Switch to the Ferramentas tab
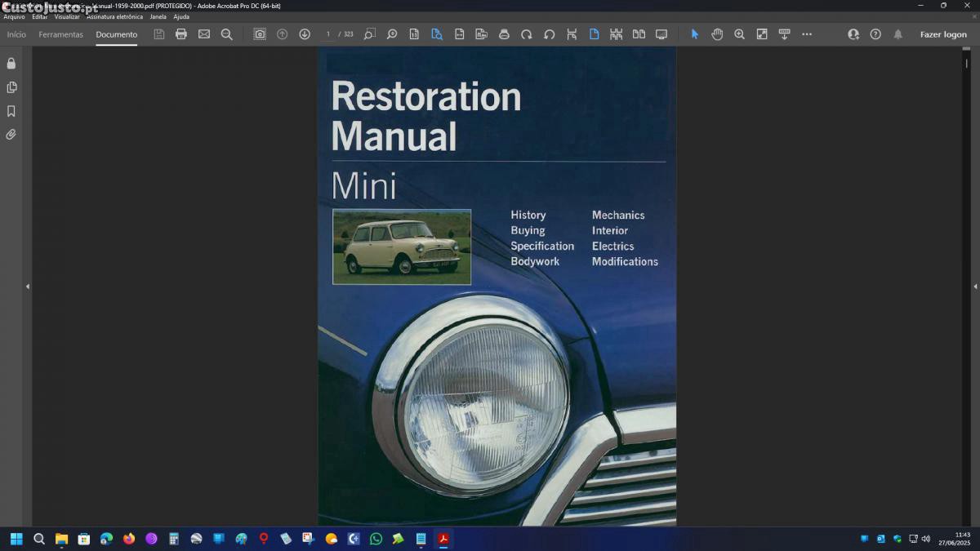The image size is (980, 551). click(x=60, y=34)
